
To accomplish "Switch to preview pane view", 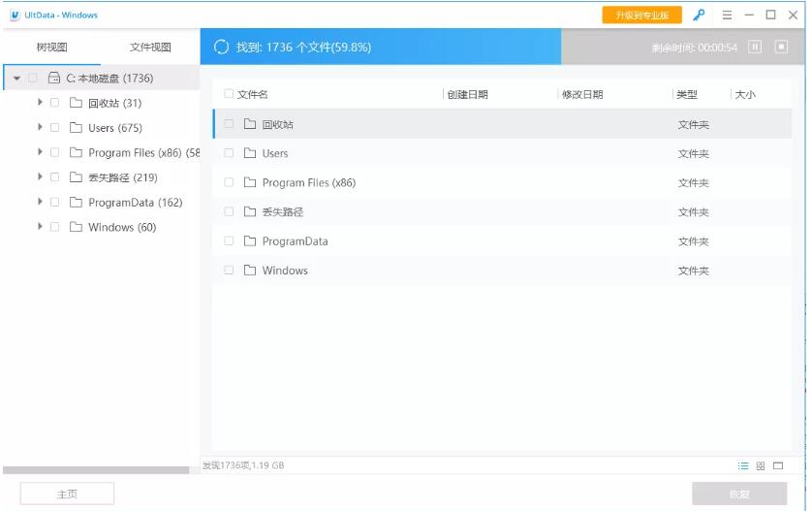I will coord(778,465).
